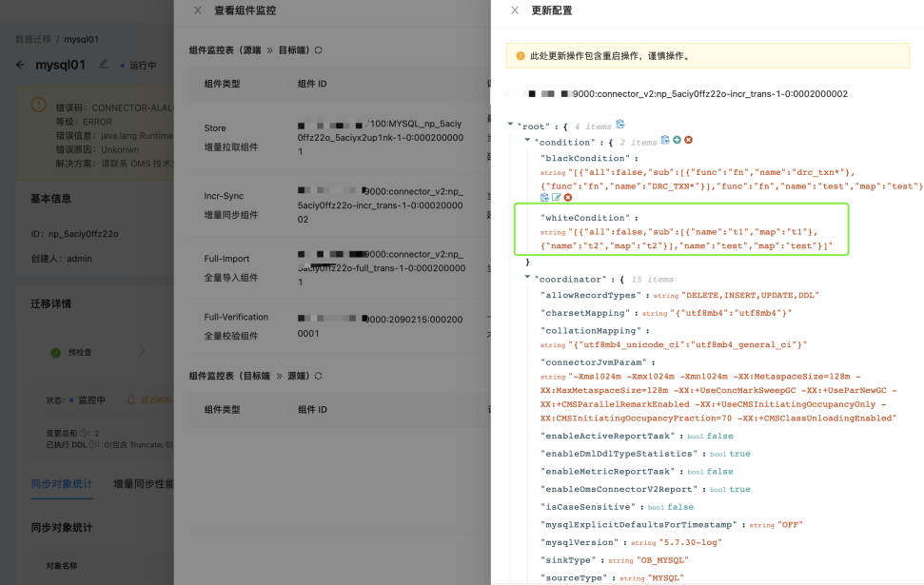Open the 增量同步性能 tab
Image resolution: width=924 pixels, height=585 pixels.
(x=143, y=484)
